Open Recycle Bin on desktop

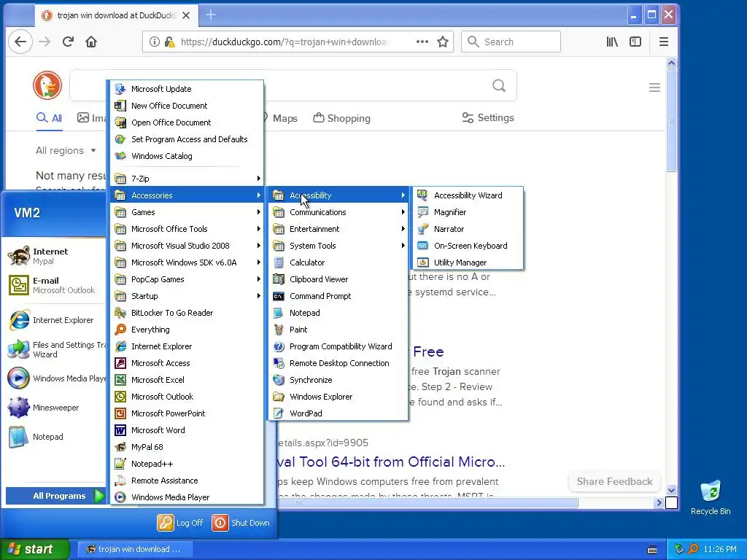pos(711,497)
